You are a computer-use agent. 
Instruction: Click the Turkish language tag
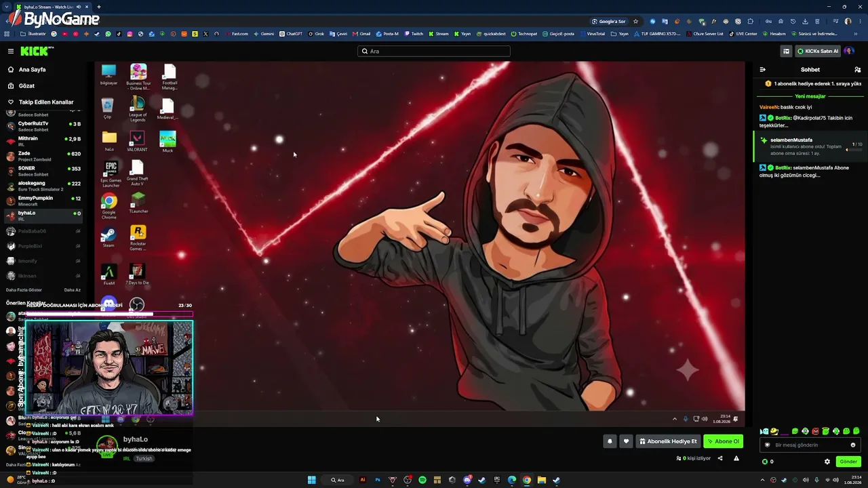pyautogui.click(x=144, y=458)
